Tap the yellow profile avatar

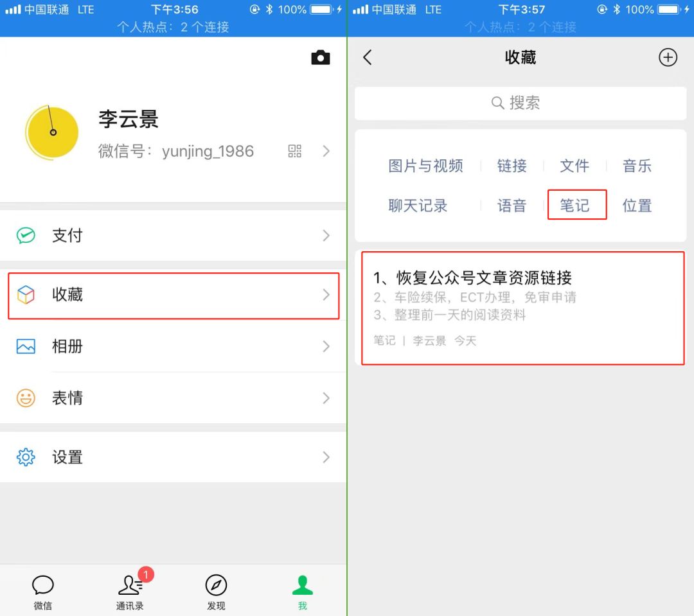(52, 132)
